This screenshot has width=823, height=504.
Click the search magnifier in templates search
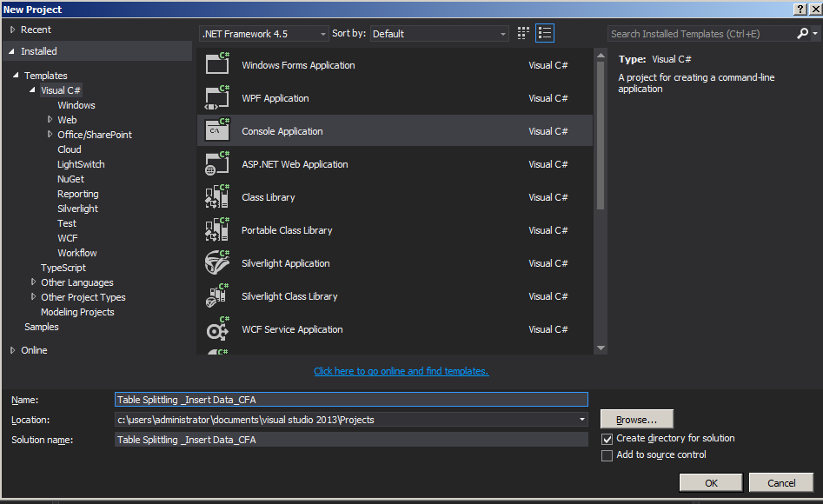pyautogui.click(x=801, y=32)
